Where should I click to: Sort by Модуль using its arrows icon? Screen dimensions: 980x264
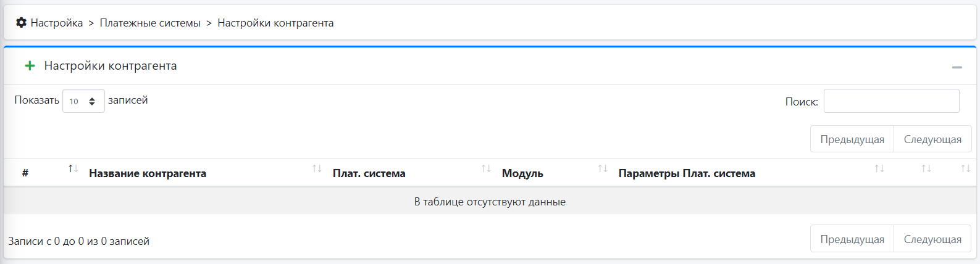(x=603, y=168)
